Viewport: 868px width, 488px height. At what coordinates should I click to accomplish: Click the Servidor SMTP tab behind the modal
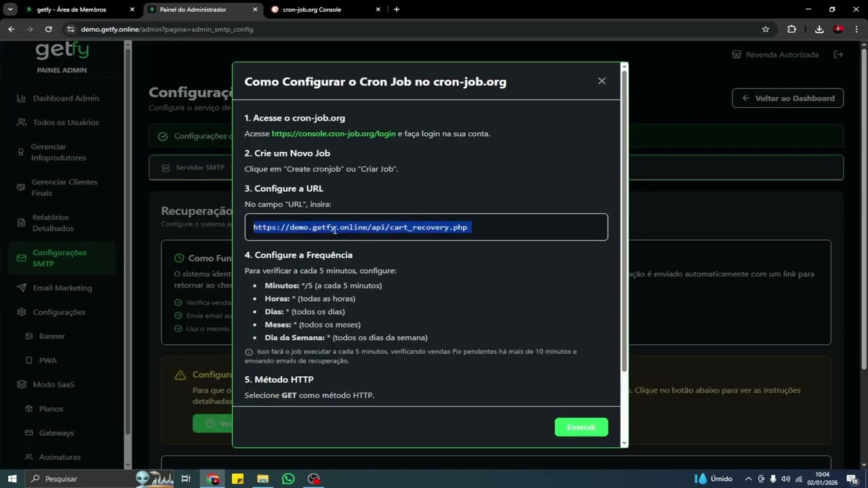(x=193, y=167)
